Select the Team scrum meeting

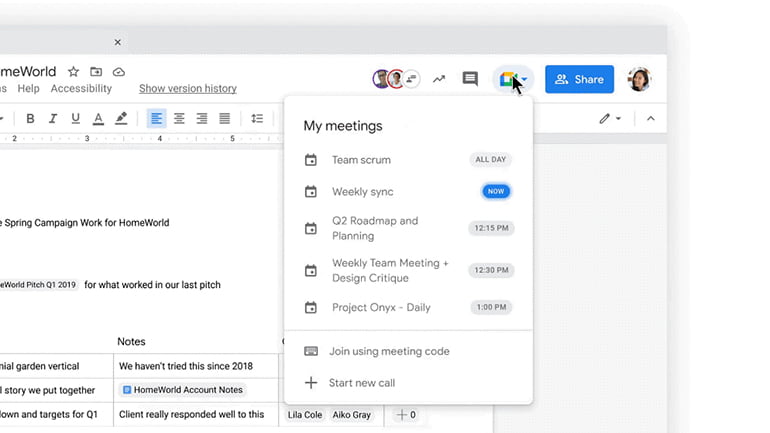[408, 160]
